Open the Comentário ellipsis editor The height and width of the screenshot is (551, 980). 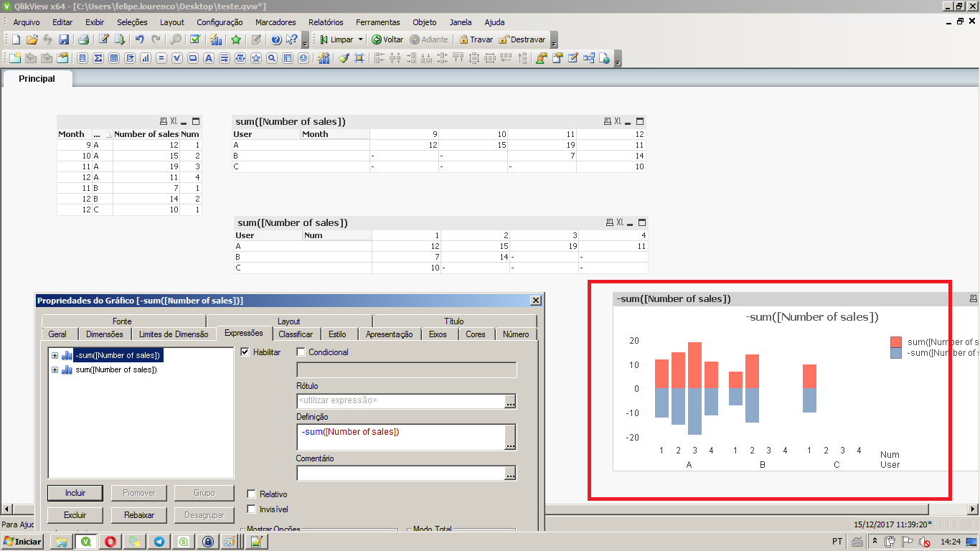point(510,473)
